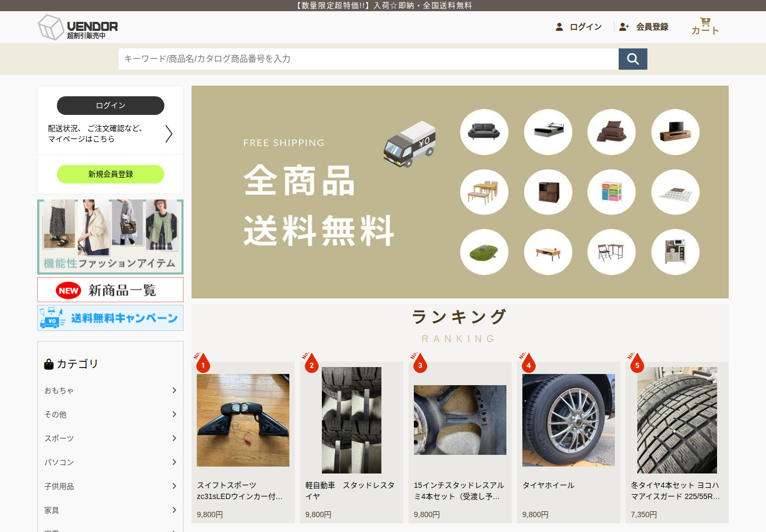Select the low coffee table circle icon

[548, 252]
